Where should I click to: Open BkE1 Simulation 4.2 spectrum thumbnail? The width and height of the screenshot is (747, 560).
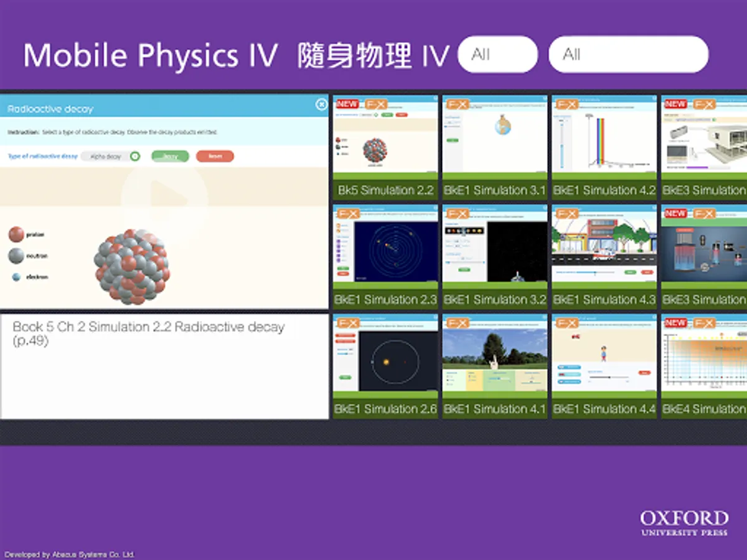[604, 147]
